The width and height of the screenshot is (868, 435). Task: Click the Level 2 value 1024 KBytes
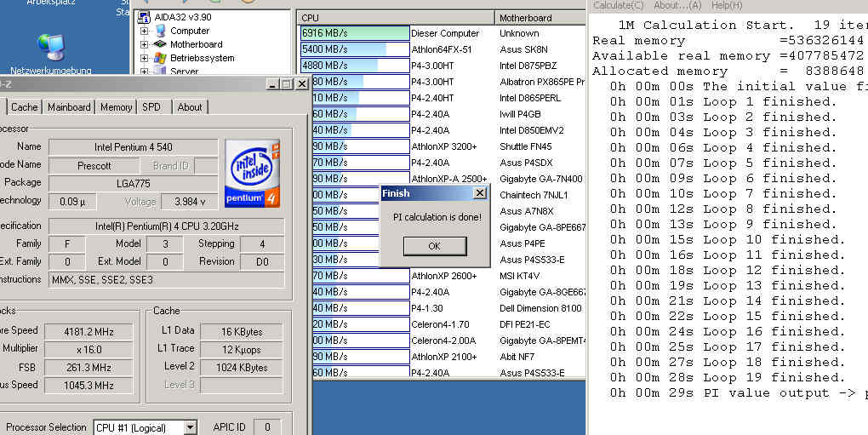coord(242,367)
